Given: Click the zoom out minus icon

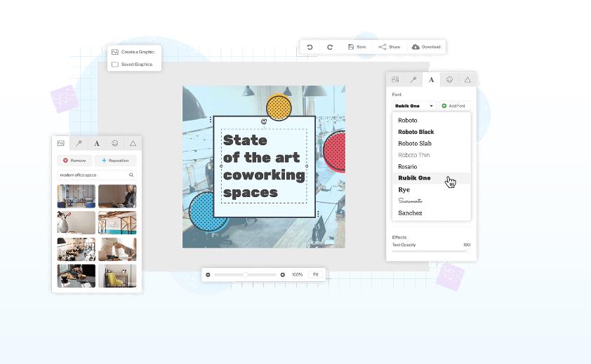Looking at the screenshot, I should click(x=208, y=275).
